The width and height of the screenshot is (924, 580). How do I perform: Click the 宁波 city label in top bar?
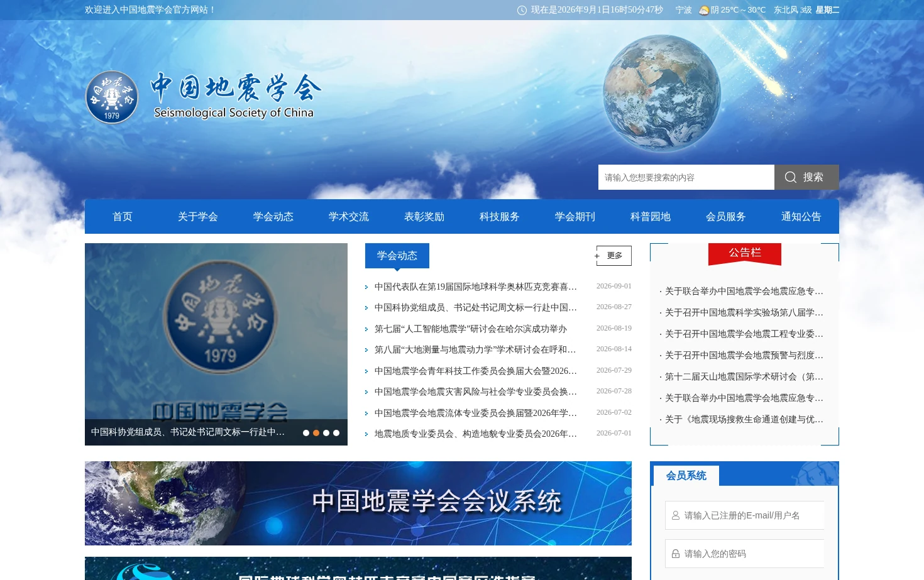pyautogui.click(x=684, y=10)
